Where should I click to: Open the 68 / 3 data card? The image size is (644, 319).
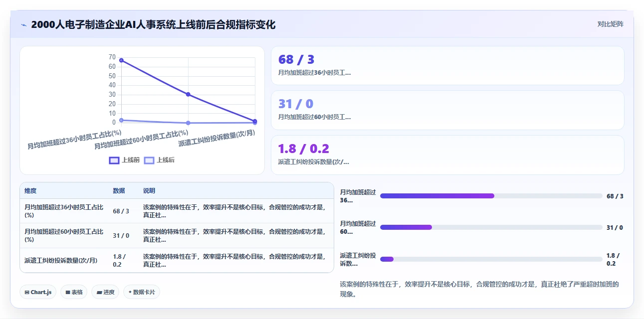point(447,66)
